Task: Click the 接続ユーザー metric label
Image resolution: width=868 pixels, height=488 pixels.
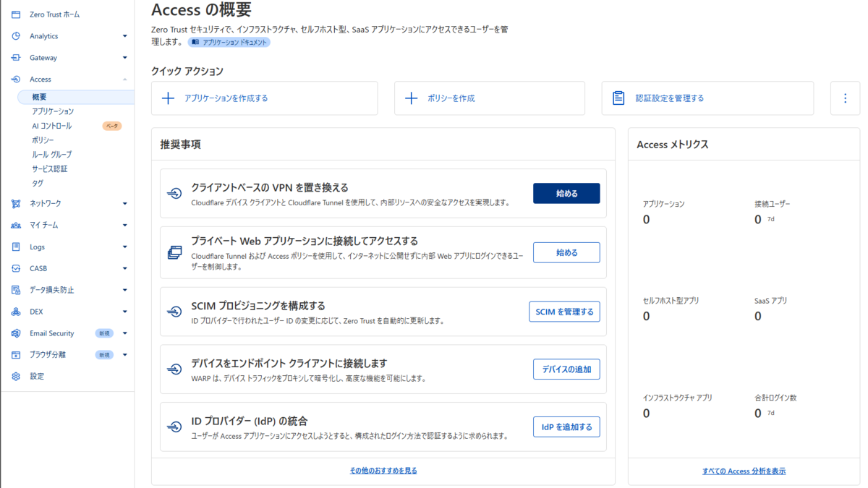Action: (773, 204)
